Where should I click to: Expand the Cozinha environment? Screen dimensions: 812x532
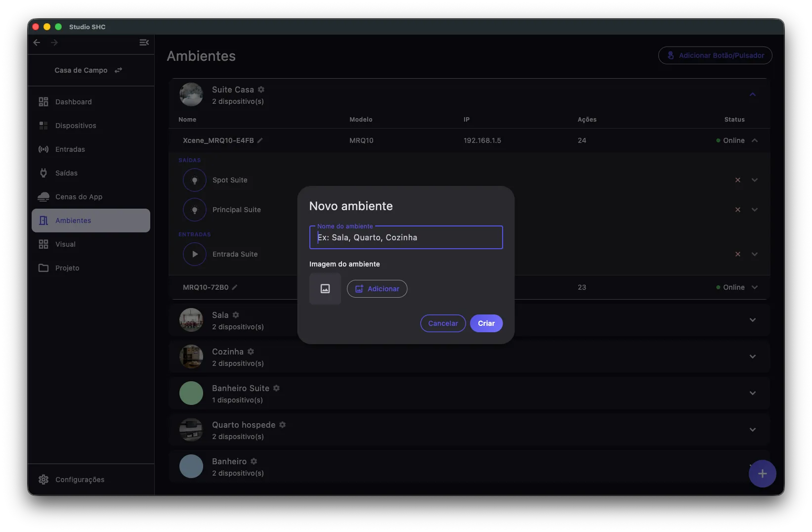tap(753, 356)
